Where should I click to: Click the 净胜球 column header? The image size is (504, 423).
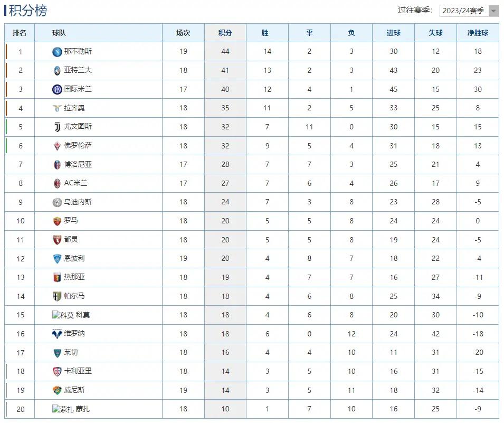478,33
